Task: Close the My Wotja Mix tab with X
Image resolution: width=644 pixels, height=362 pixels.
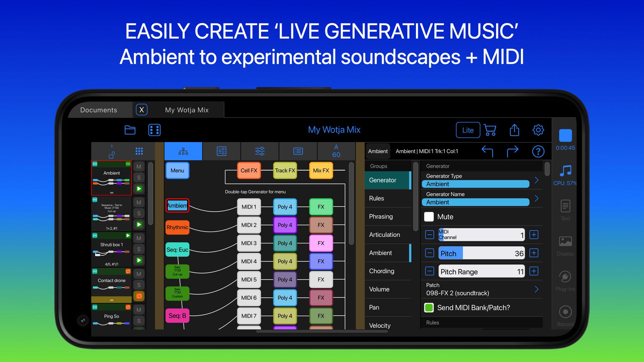Action: coord(142,110)
